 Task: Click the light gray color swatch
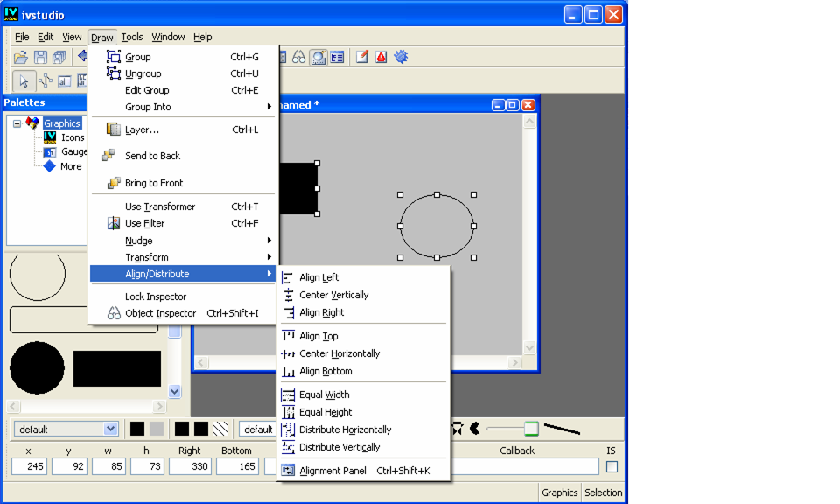point(157,429)
